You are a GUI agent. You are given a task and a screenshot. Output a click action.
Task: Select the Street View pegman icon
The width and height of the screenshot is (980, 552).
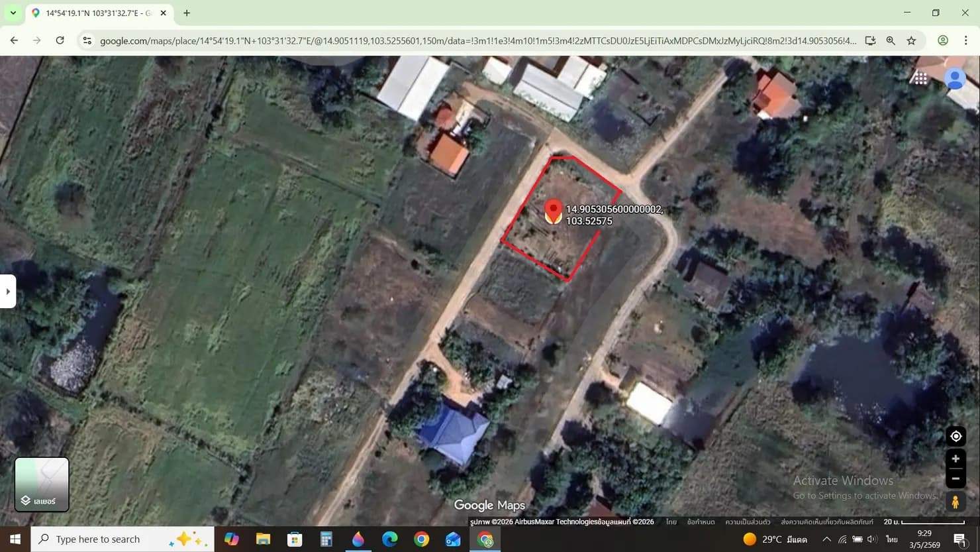(955, 502)
